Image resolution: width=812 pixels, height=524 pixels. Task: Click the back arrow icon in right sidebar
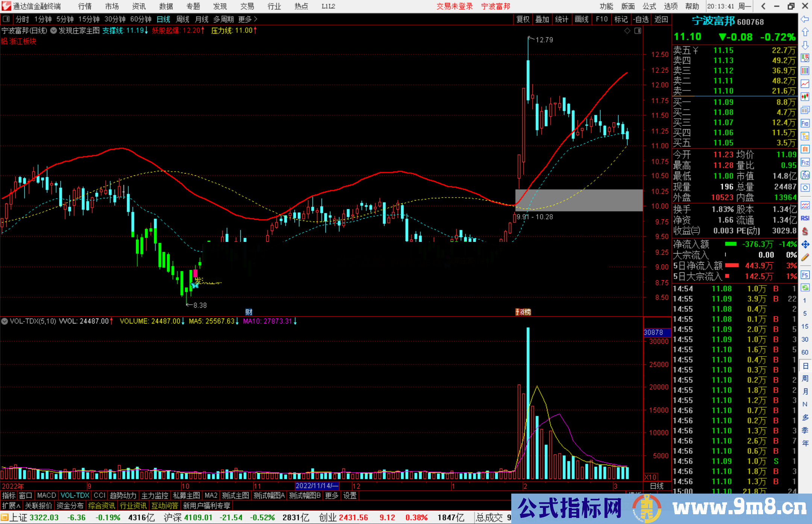[805, 19]
